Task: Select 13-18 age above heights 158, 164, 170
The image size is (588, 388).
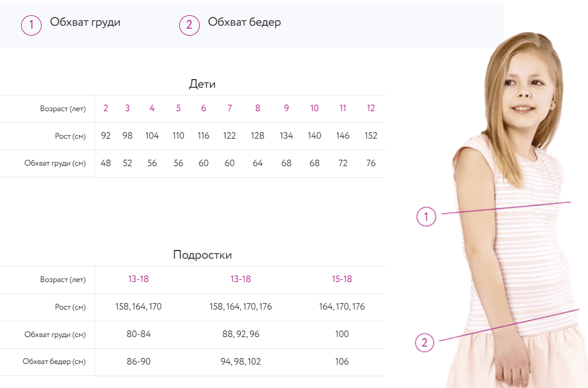Action: (x=138, y=279)
